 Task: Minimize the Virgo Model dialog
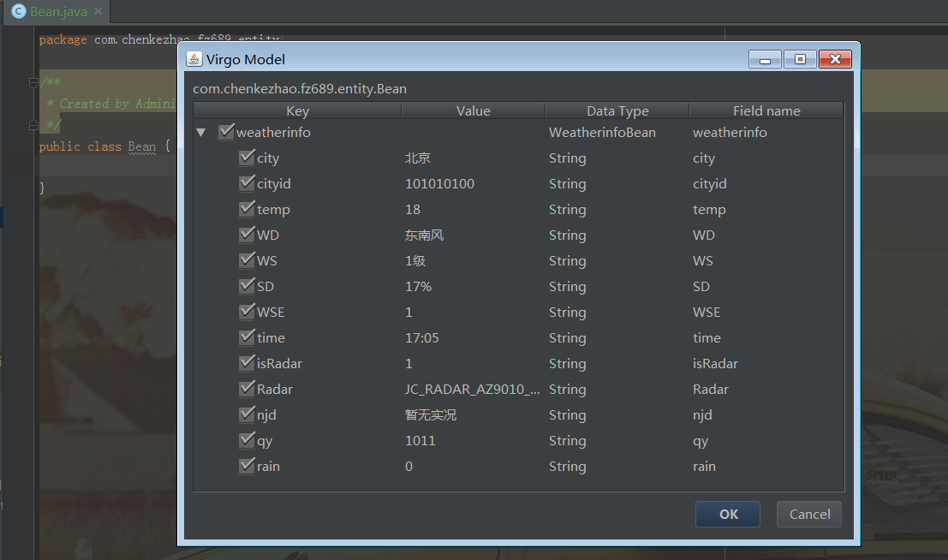pos(766,59)
